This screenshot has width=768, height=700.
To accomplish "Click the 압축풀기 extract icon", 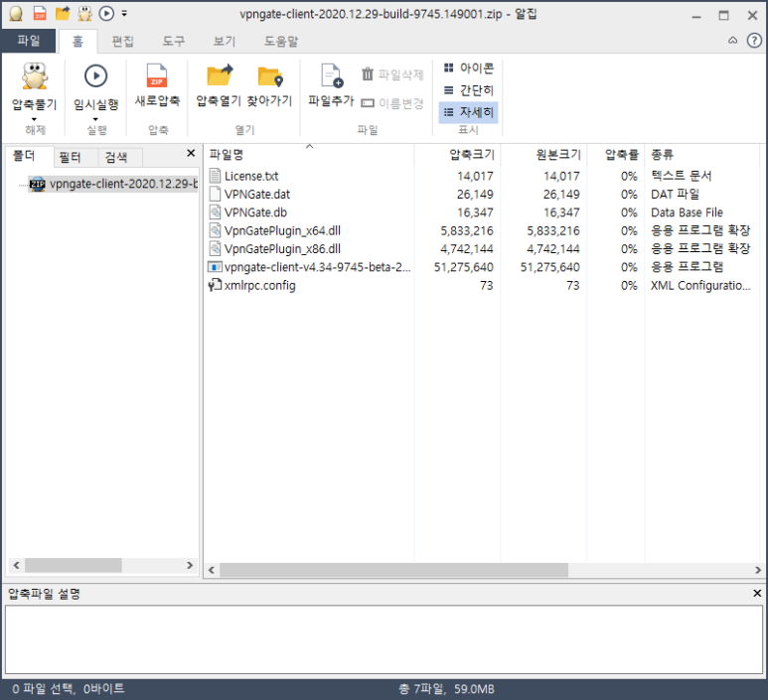I will point(35,76).
